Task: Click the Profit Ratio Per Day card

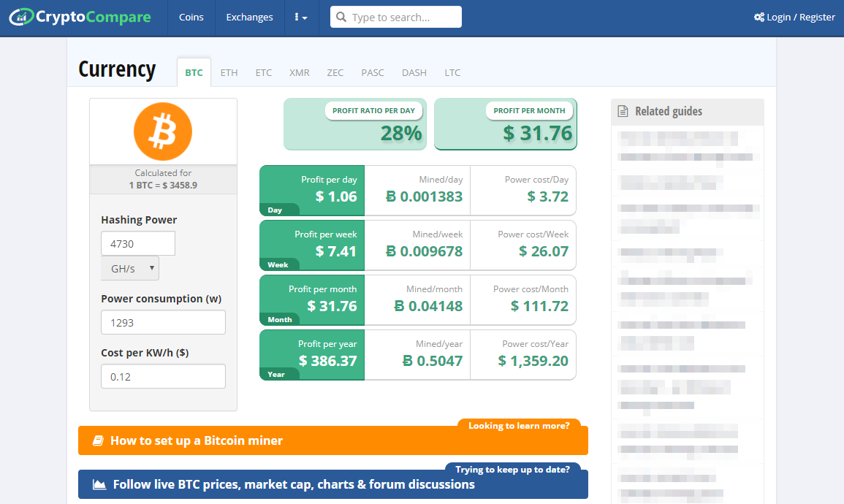Action: click(x=354, y=124)
